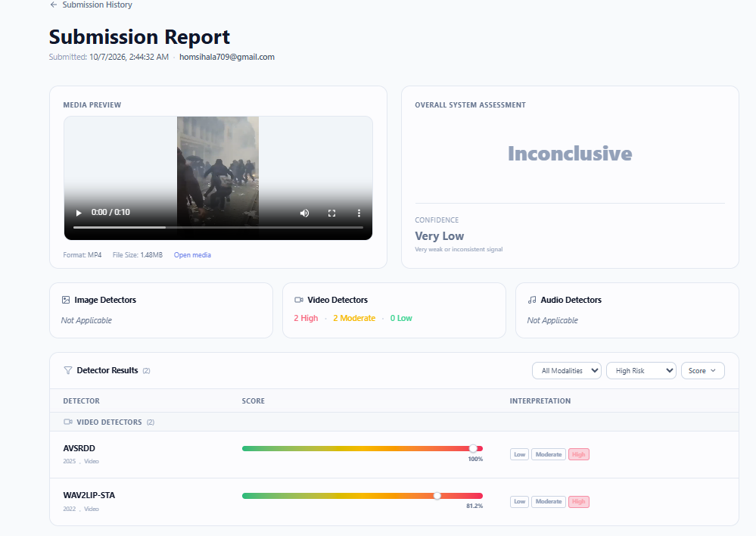756x536 pixels.
Task: Click Audio Detectors Not Applicable text
Action: pos(552,320)
